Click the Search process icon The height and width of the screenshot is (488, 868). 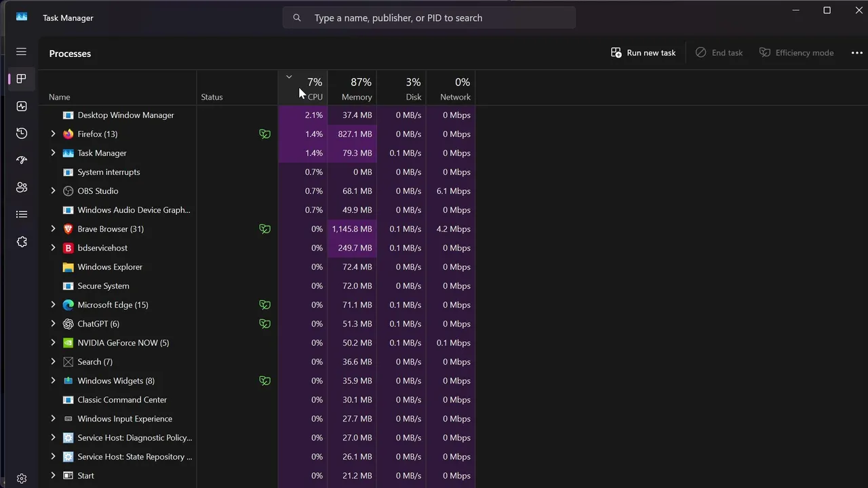[x=68, y=362]
